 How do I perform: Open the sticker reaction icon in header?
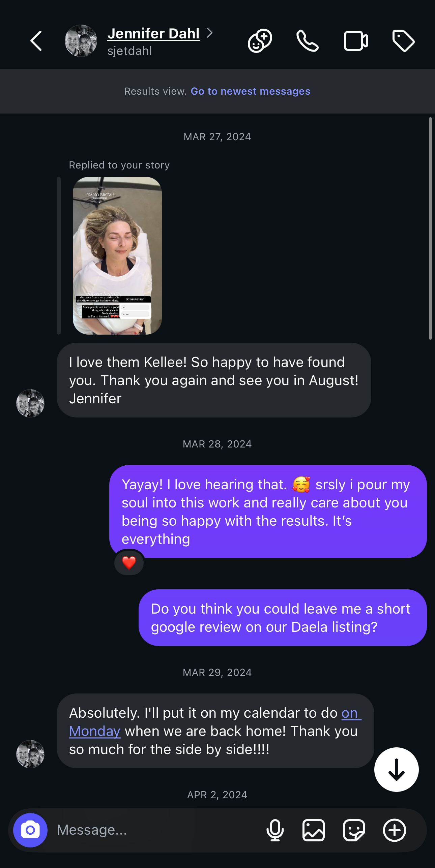click(x=260, y=41)
